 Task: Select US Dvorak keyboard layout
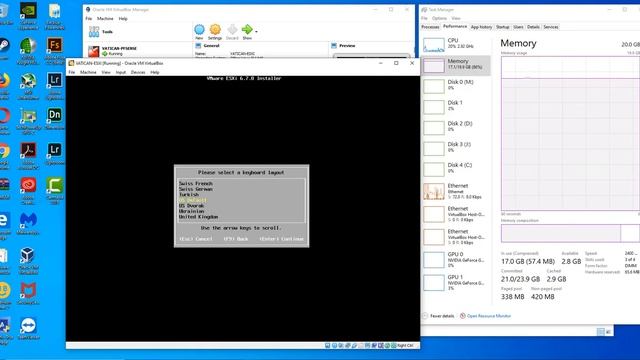point(191,206)
